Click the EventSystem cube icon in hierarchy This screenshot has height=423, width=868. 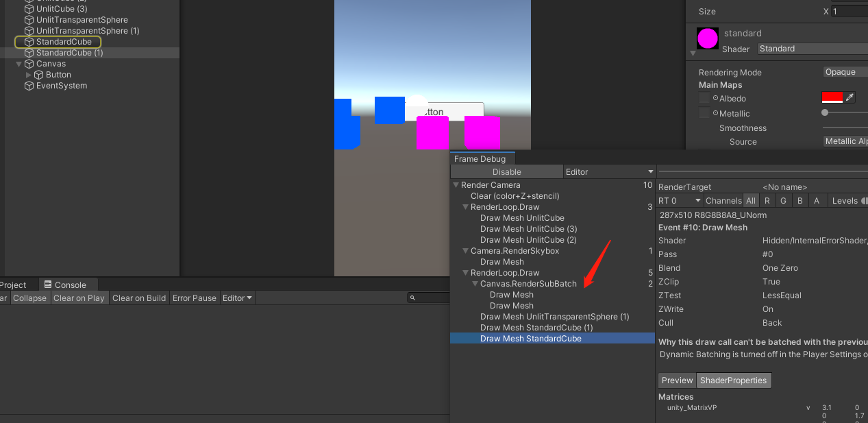click(29, 86)
